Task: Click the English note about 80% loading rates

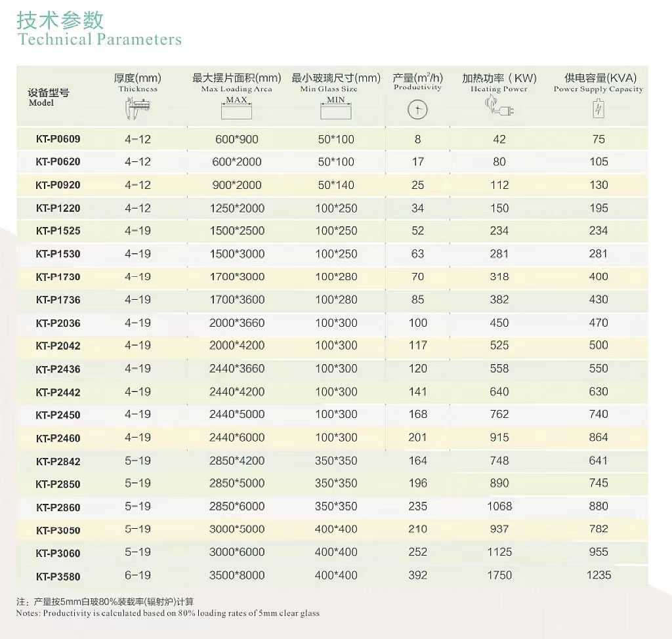Action: click(168, 613)
